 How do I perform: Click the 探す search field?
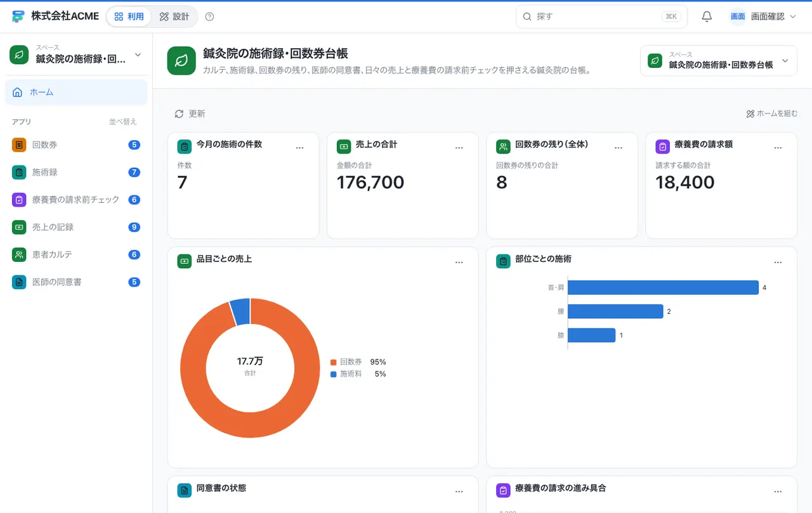pyautogui.click(x=601, y=16)
